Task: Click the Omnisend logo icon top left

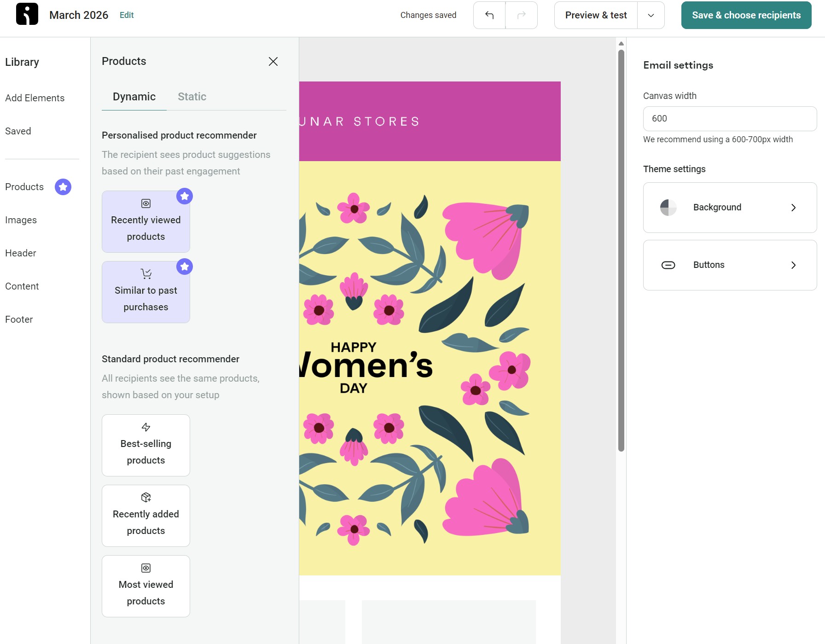Action: point(27,14)
